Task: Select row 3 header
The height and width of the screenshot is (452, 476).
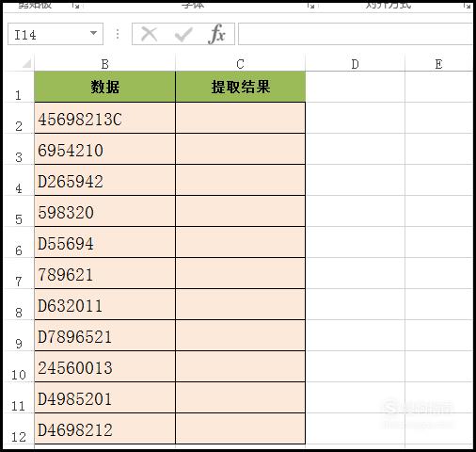Action: [x=18, y=149]
